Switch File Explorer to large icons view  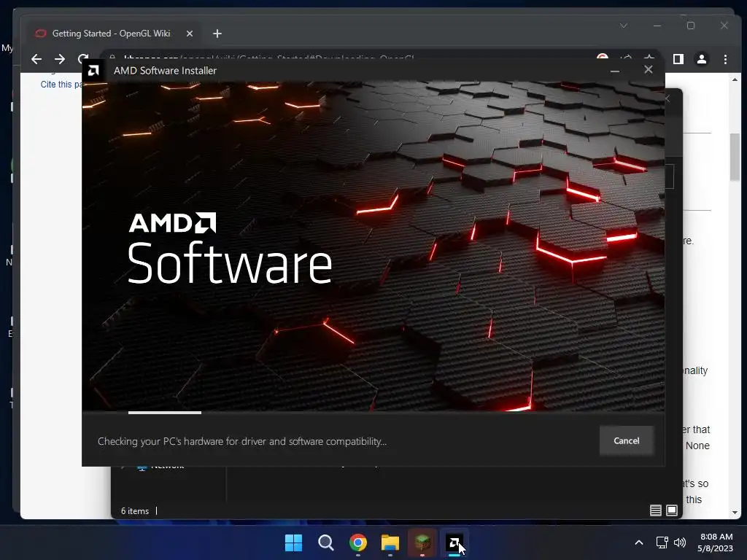tap(672, 510)
